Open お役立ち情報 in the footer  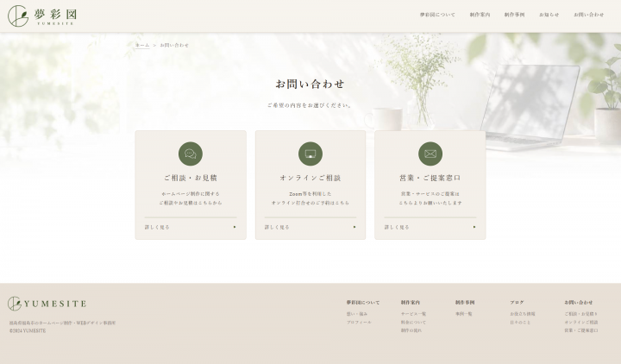(523, 314)
